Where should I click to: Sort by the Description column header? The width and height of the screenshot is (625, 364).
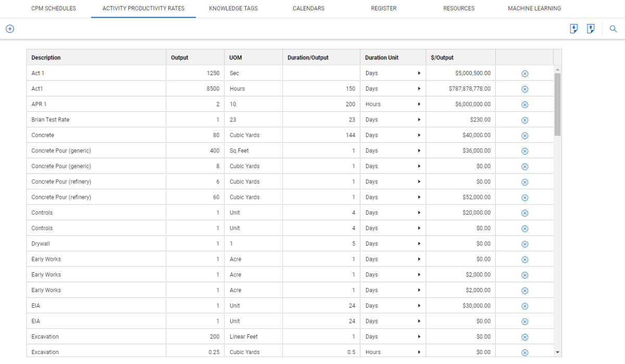point(46,58)
